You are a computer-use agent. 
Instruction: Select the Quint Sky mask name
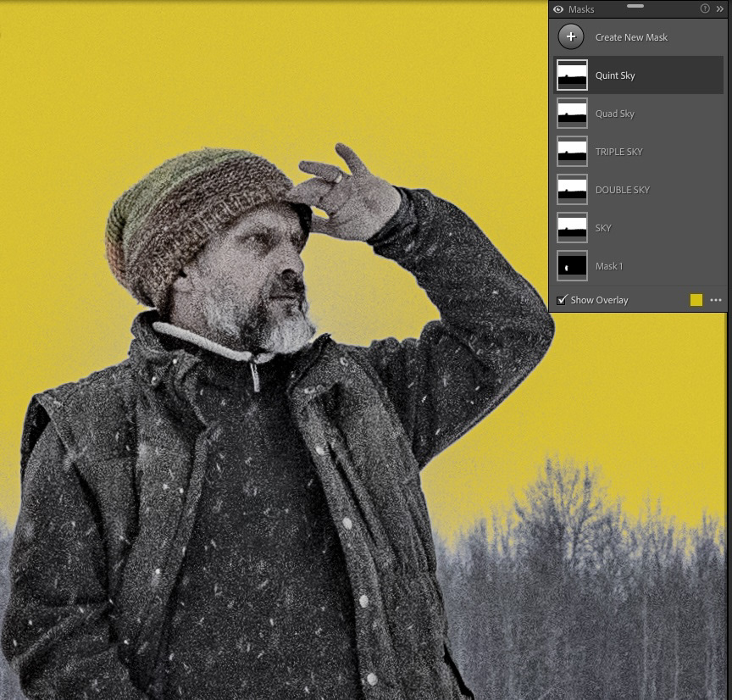click(x=615, y=75)
